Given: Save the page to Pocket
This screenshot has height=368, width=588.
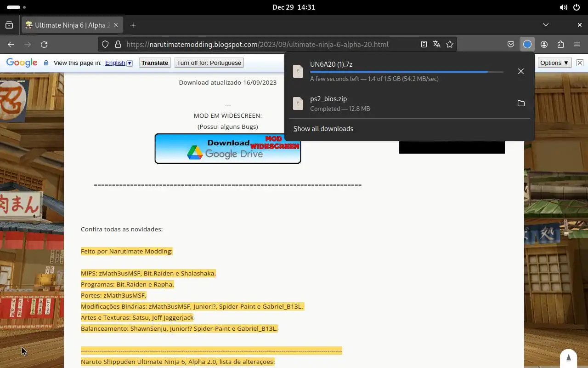Looking at the screenshot, I should pos(511,44).
